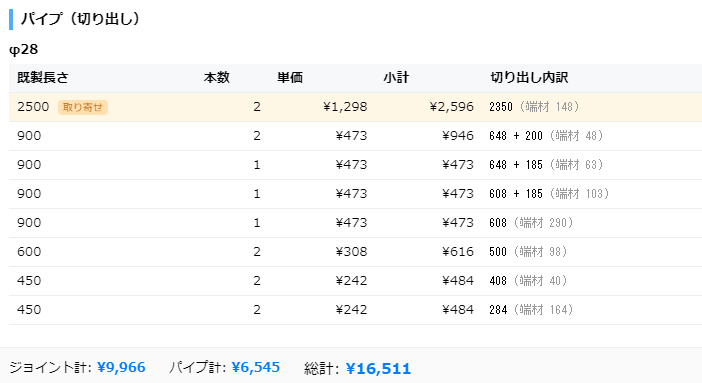Select the 600 length cell
702x383 pixels.
pyautogui.click(x=29, y=252)
